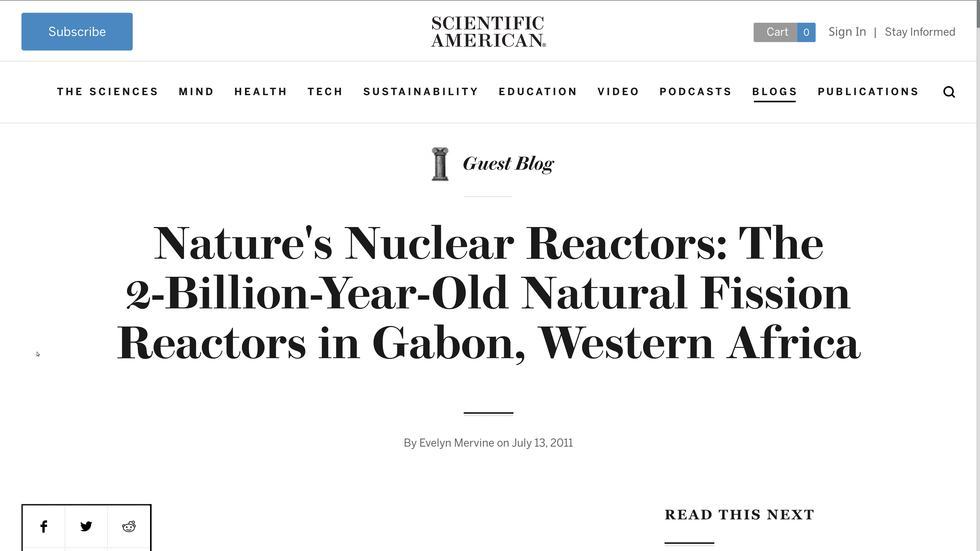Open the Publications menu
Screen dimensions: 980x551
coord(868,92)
